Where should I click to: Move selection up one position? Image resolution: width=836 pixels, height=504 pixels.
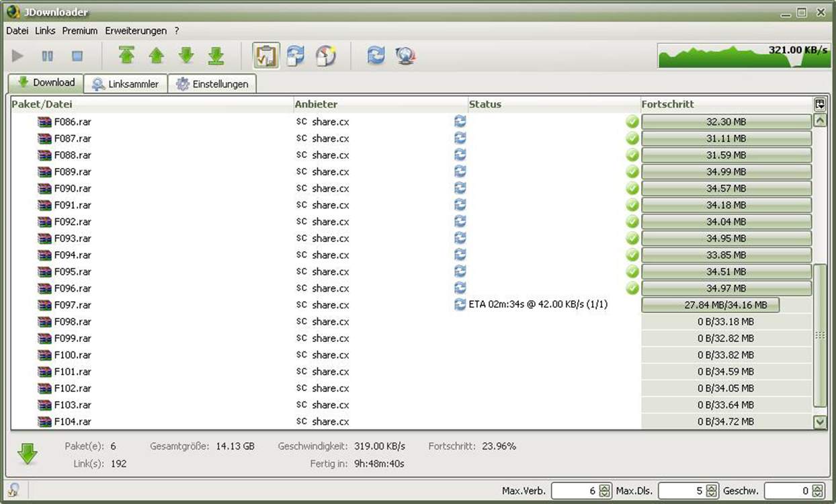coord(157,56)
